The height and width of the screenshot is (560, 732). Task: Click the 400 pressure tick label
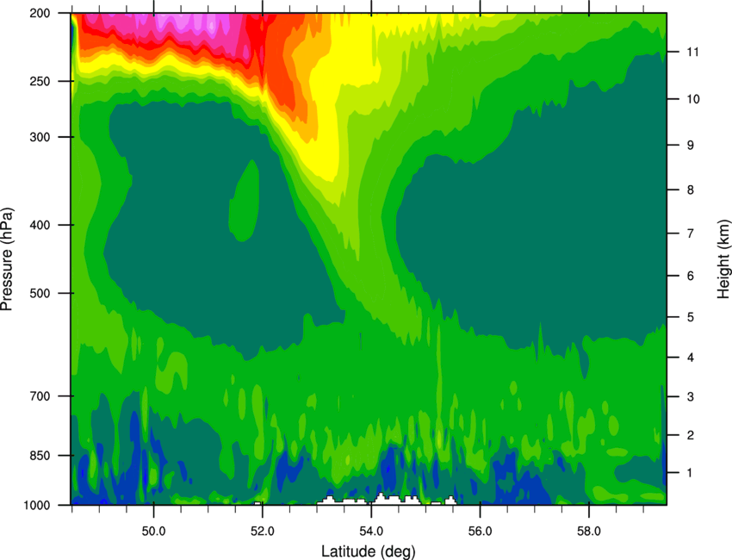[x=40, y=225]
